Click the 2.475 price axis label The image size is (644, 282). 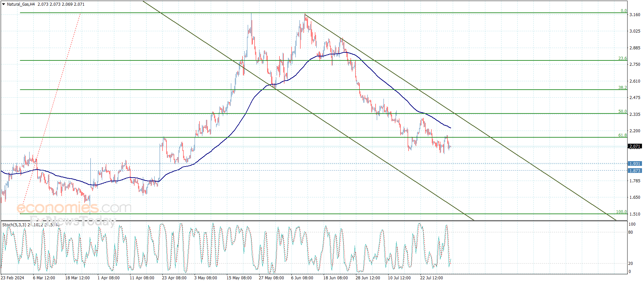point(635,98)
